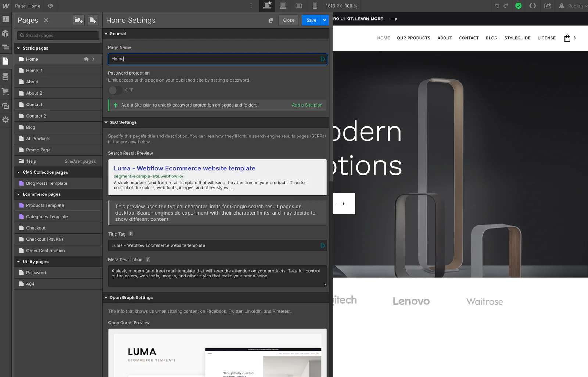The width and height of the screenshot is (588, 377).
Task: Click the create new folder icon
Action: click(x=79, y=20)
